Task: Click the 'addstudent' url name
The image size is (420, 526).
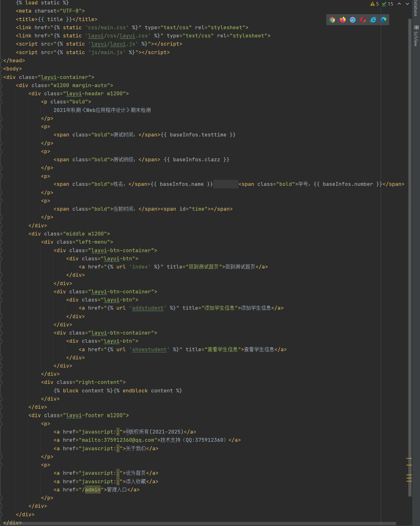Action: coord(148,308)
